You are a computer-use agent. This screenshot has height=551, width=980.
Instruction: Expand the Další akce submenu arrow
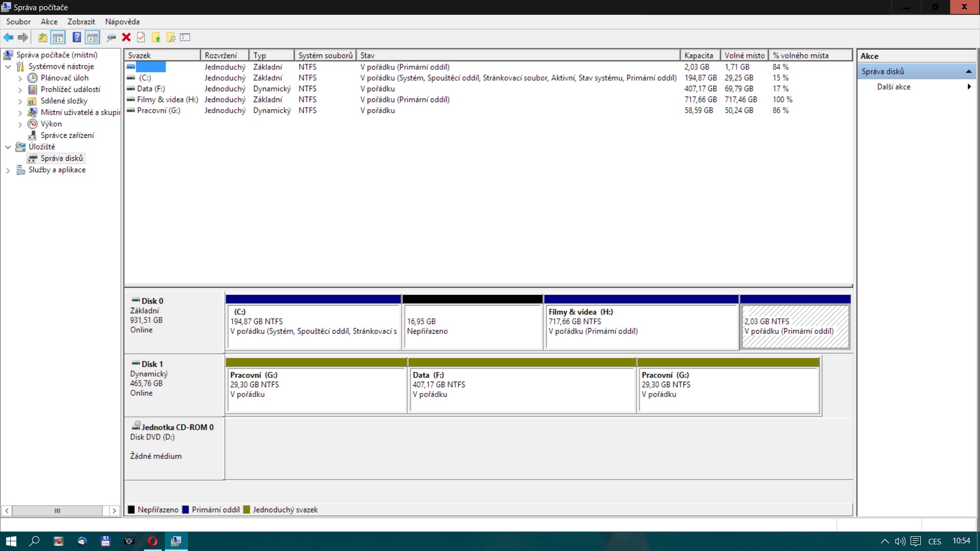point(969,87)
